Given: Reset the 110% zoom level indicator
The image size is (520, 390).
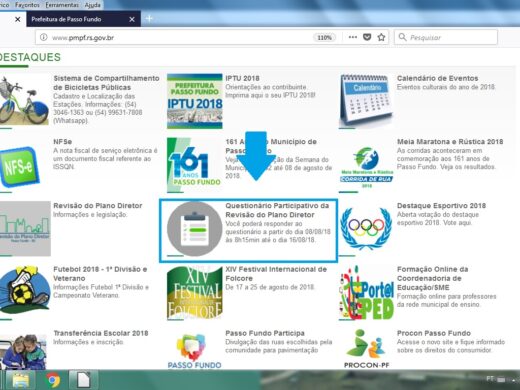Looking at the screenshot, I should (x=324, y=37).
